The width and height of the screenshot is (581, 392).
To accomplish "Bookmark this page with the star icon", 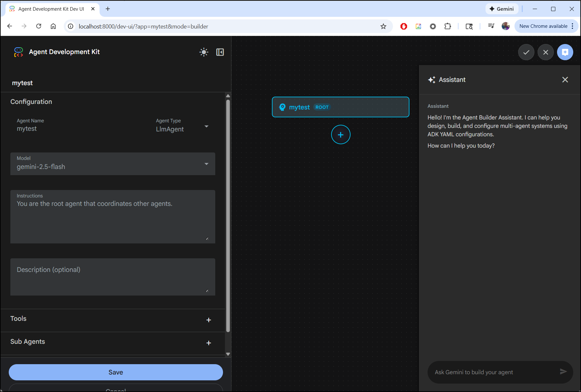I will coord(383,27).
